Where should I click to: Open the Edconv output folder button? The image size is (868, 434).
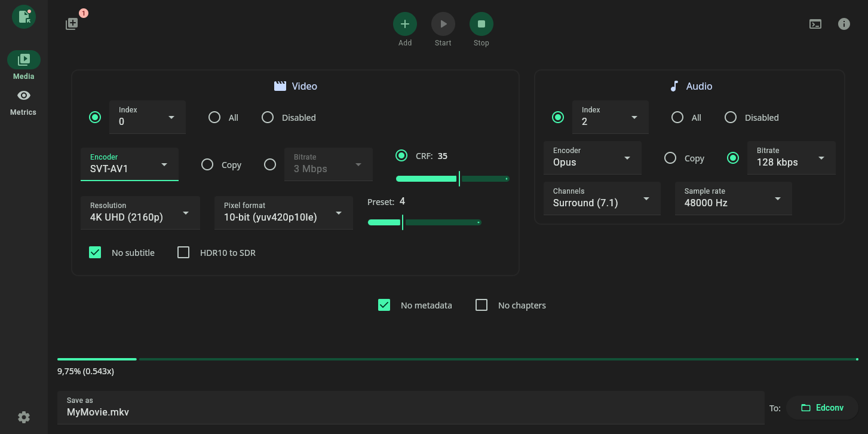coord(823,407)
